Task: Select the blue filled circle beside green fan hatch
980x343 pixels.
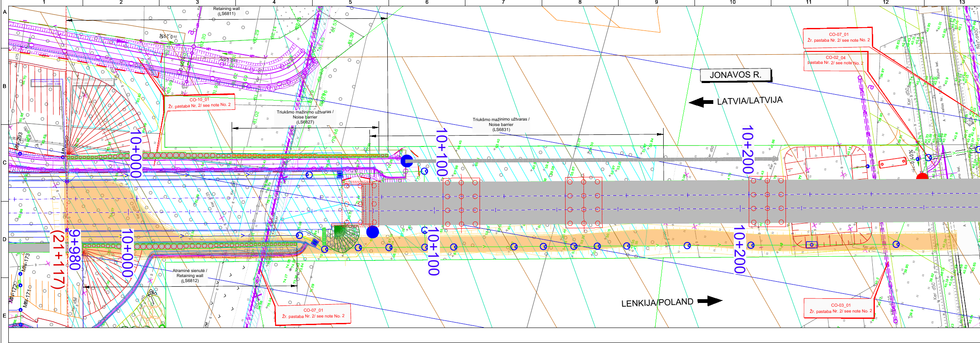Action: (x=372, y=232)
